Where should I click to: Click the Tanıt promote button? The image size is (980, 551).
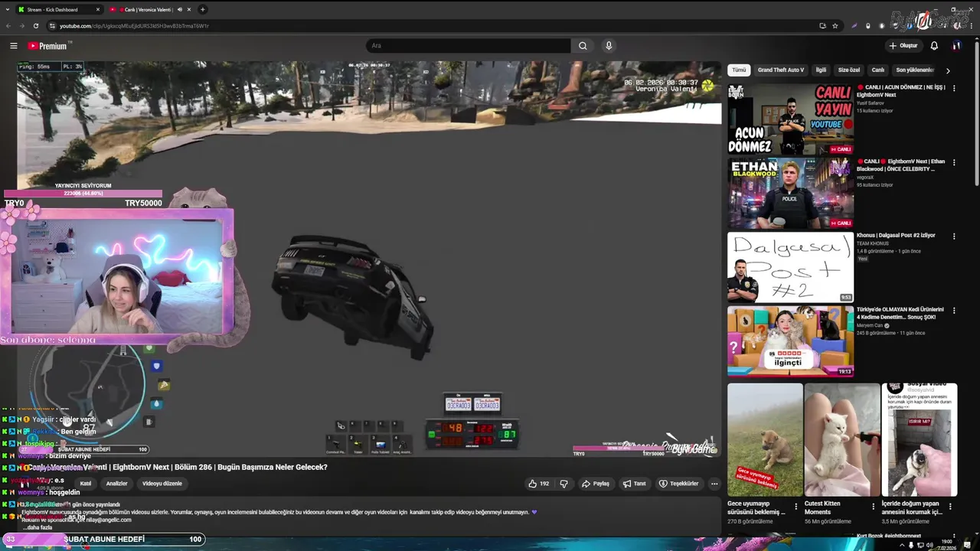point(635,484)
